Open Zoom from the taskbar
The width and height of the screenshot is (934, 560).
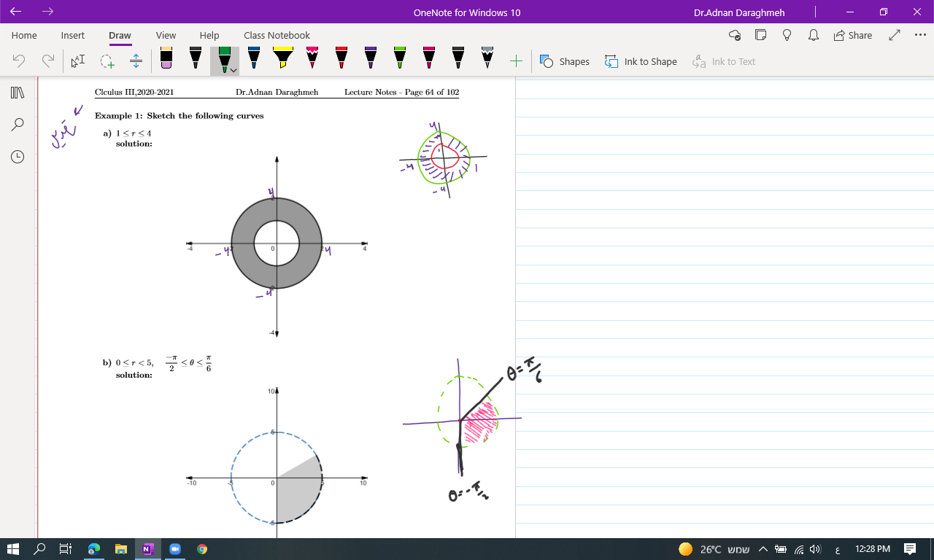(174, 549)
